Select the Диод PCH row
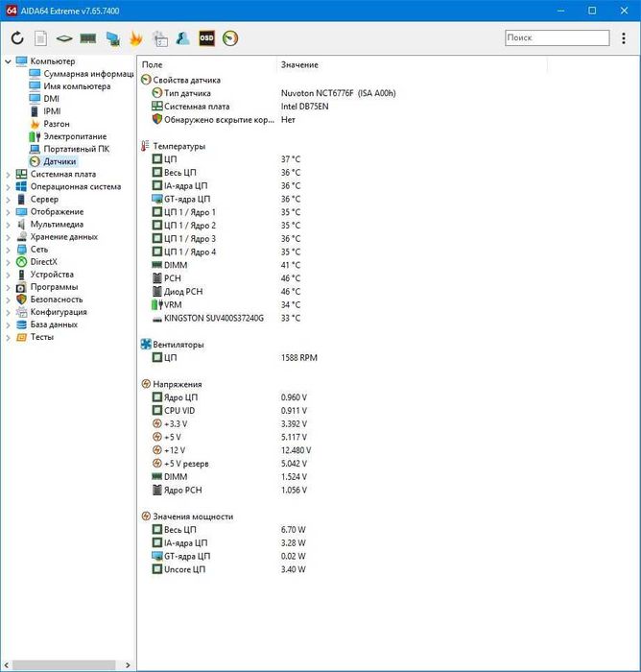 pos(226,292)
